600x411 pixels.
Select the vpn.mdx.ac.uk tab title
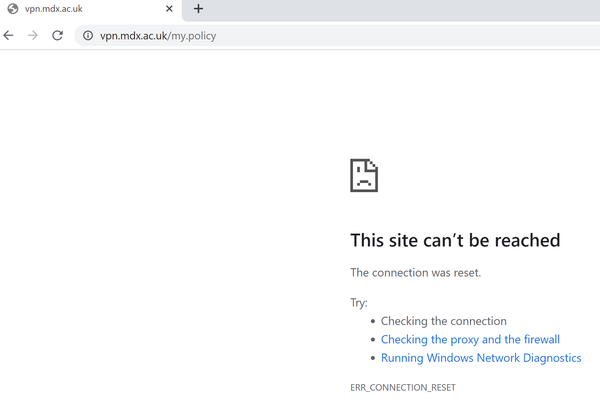54,9
